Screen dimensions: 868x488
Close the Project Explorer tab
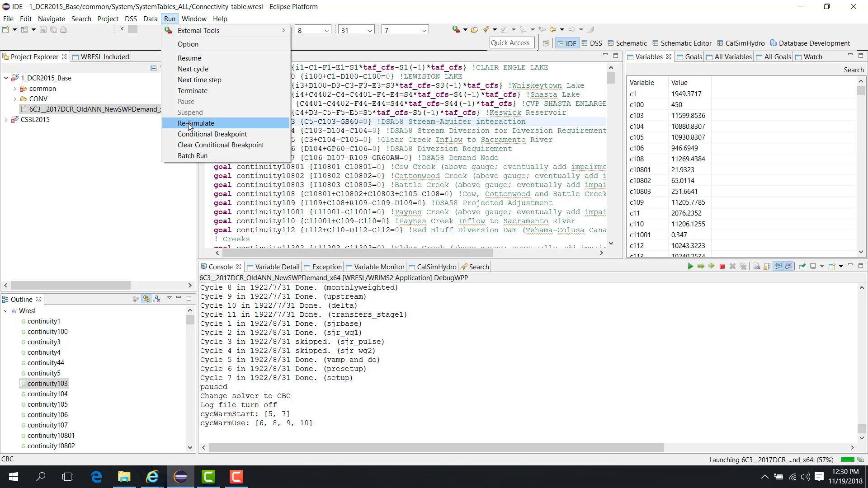click(x=64, y=56)
